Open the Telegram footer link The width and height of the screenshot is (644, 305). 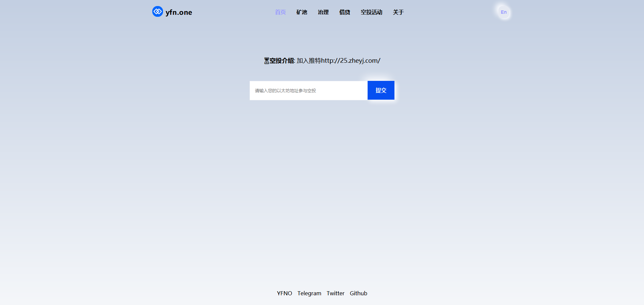pos(309,293)
